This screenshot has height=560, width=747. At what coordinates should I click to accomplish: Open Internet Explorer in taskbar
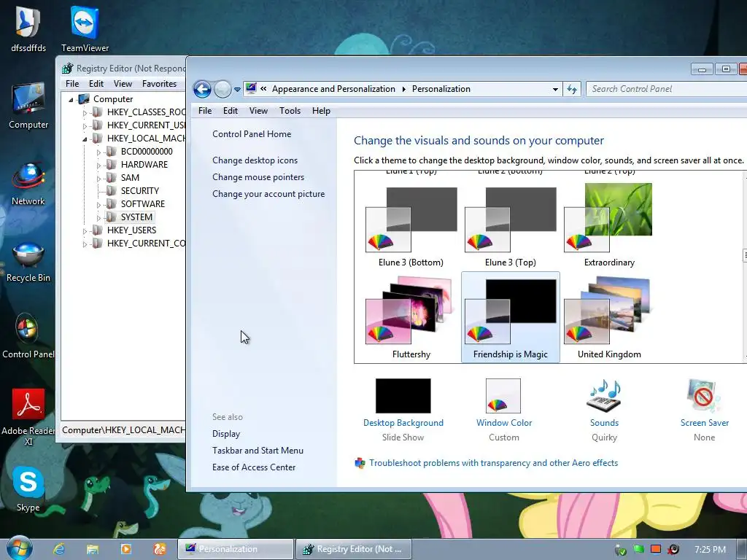click(59, 549)
